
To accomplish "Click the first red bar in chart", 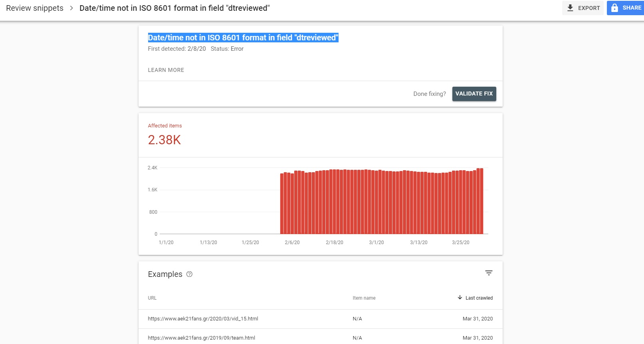I will 282,204.
